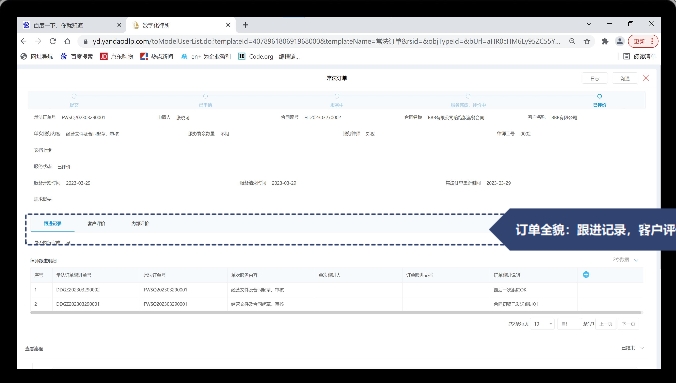The image size is (676, 383).
Task: Open the browser extensions puzzle icon
Action: coord(605,41)
